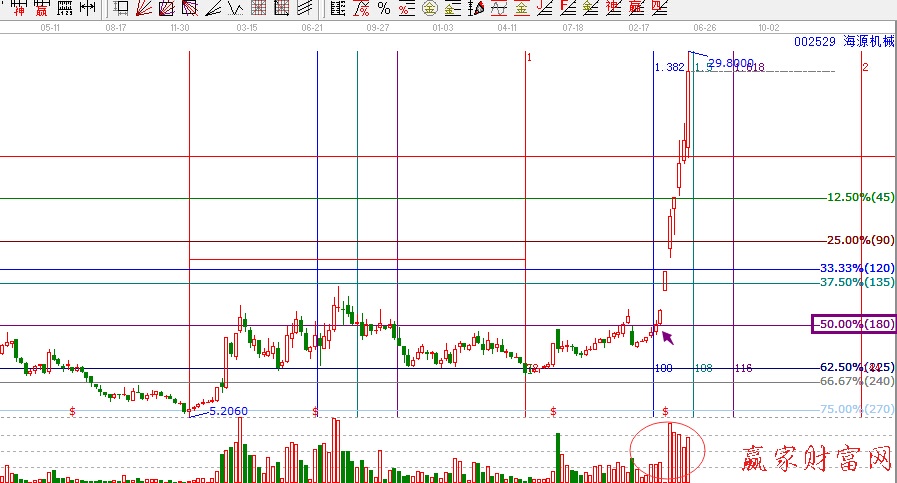Select the Gann fan lines tool
Viewport: 897px width, 483px height.
(x=144, y=8)
